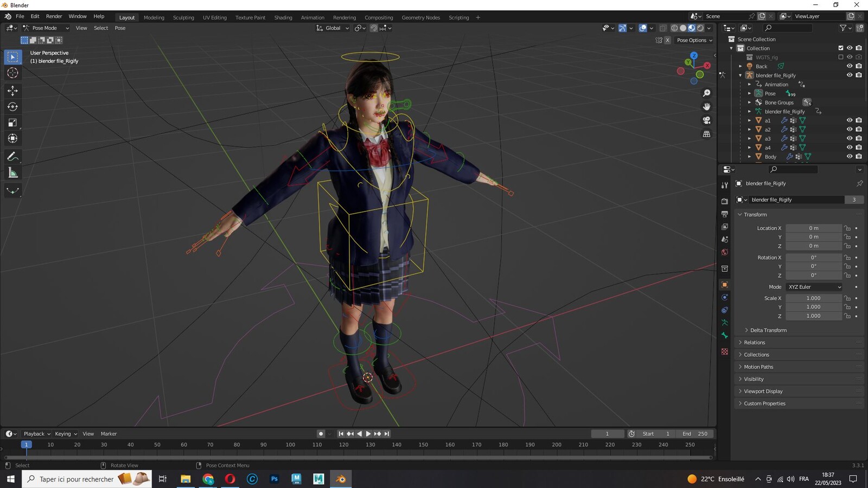Viewport: 868px width, 488px height.
Task: Click the new collection icon in outliner
Action: tap(859, 28)
